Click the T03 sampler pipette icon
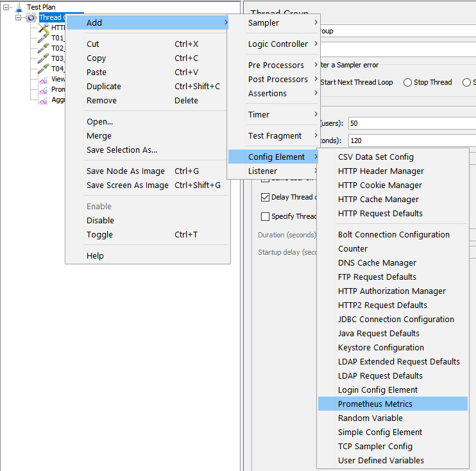This screenshot has width=476, height=471. pos(44,58)
